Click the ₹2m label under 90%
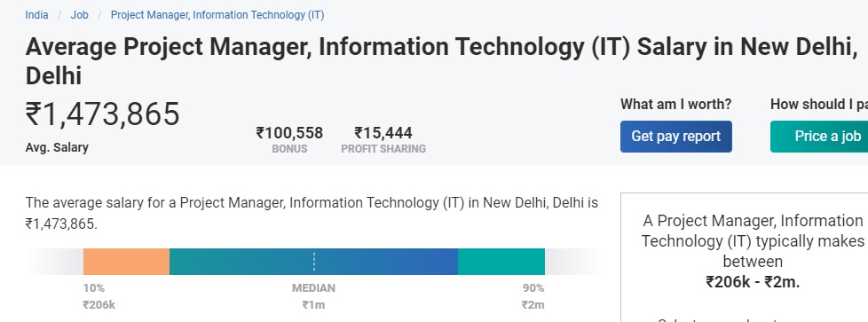 click(x=533, y=305)
